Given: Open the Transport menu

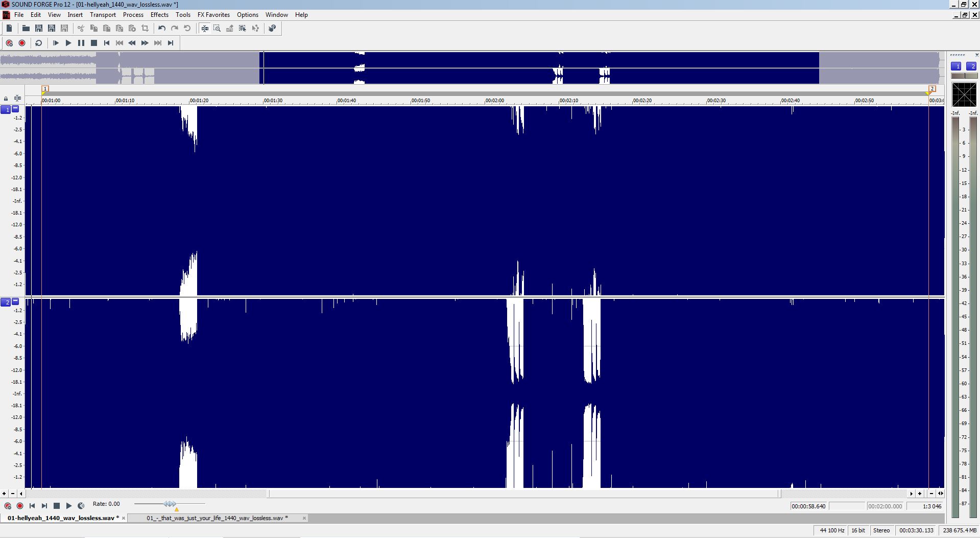Looking at the screenshot, I should click(103, 15).
